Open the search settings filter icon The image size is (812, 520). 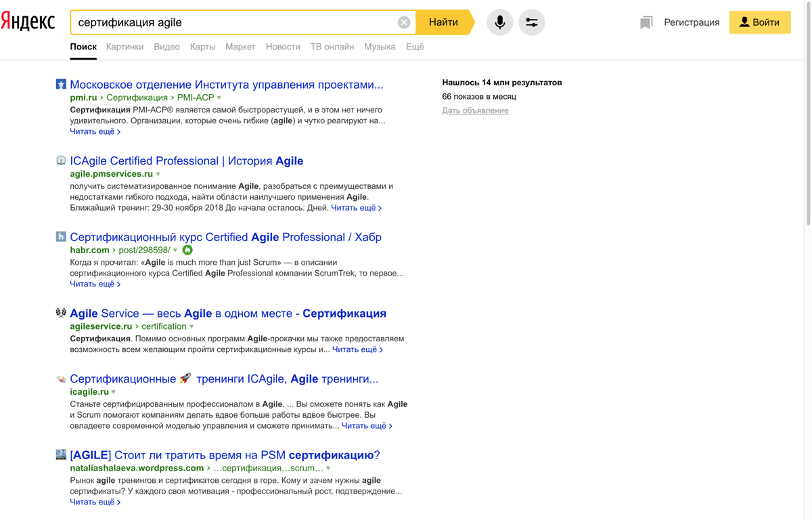coord(532,22)
